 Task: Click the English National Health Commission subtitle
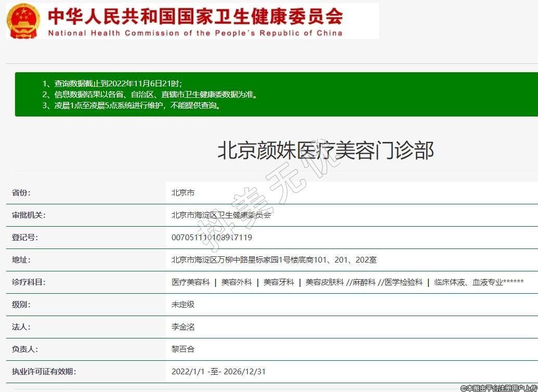click(195, 33)
